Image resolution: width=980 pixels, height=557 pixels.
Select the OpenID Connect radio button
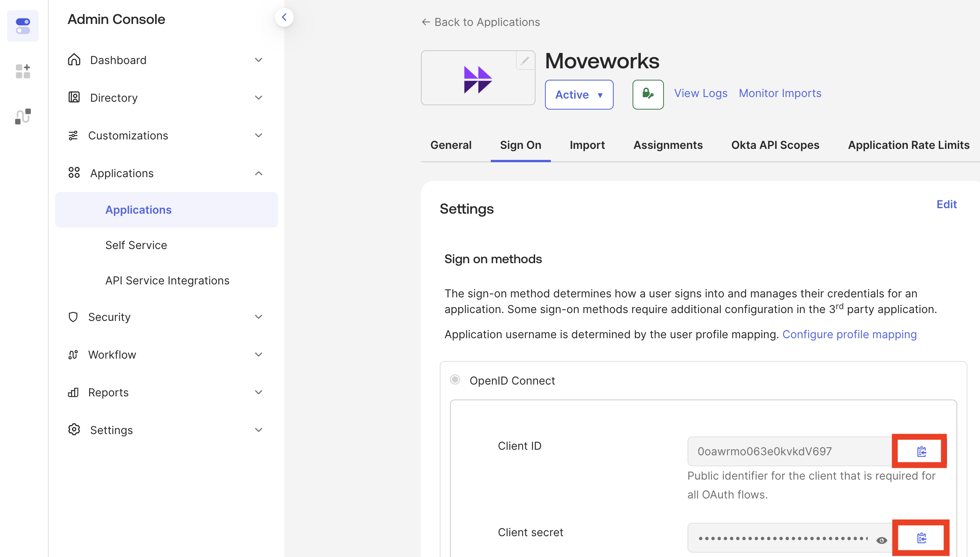[455, 380]
